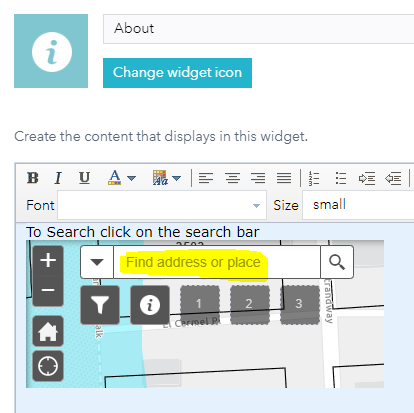Image resolution: width=414 pixels, height=413 pixels.
Task: Justify the text alignment
Action: click(284, 178)
